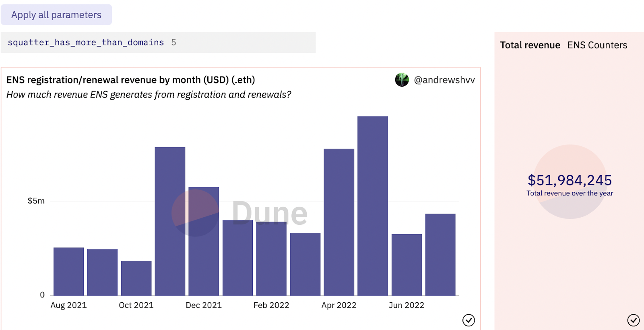The width and height of the screenshot is (644, 330).
Task: Select the Feb 2022 revenue bar
Action: (271, 259)
